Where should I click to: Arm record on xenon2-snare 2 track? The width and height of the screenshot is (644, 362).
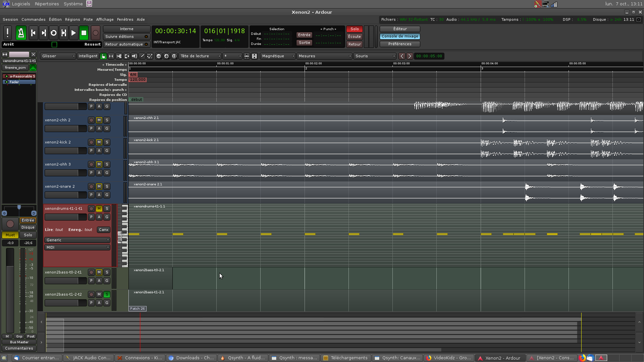pyautogui.click(x=91, y=186)
